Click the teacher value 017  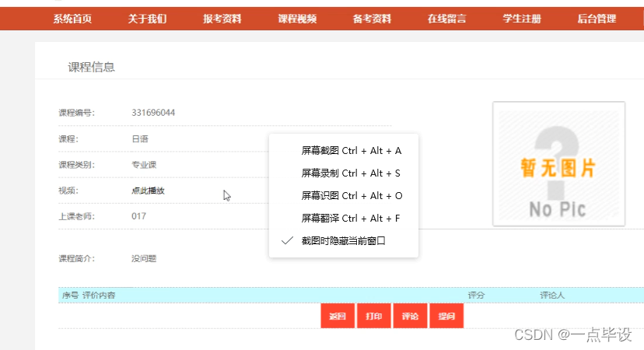[x=138, y=216]
